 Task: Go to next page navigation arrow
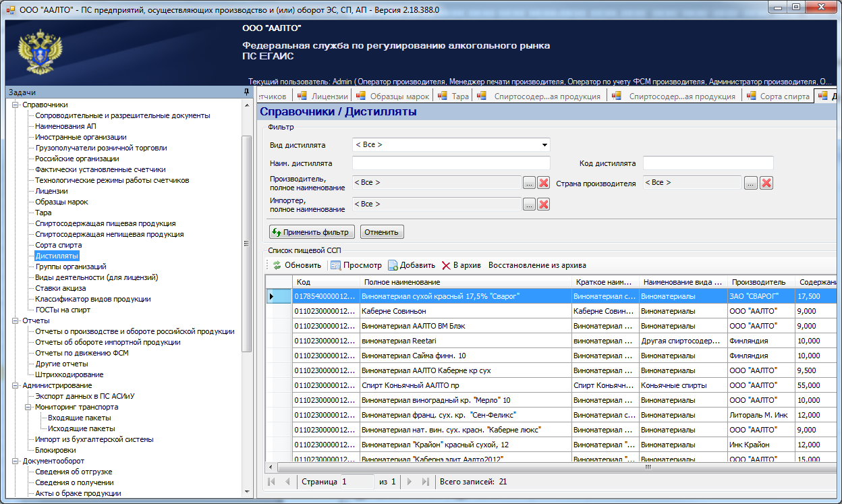pos(410,482)
